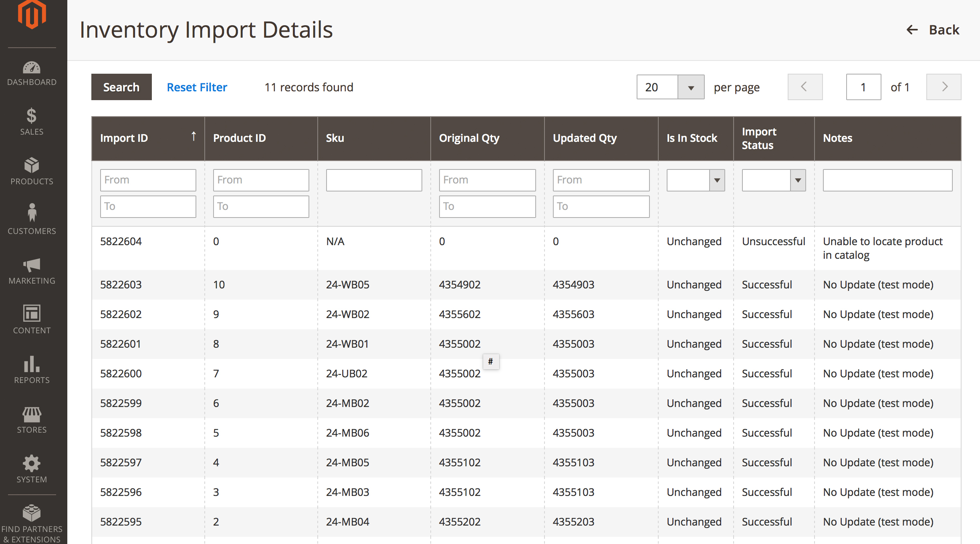Open the Dashboard menu icon
Screen dimensions: 980x544
(32, 67)
